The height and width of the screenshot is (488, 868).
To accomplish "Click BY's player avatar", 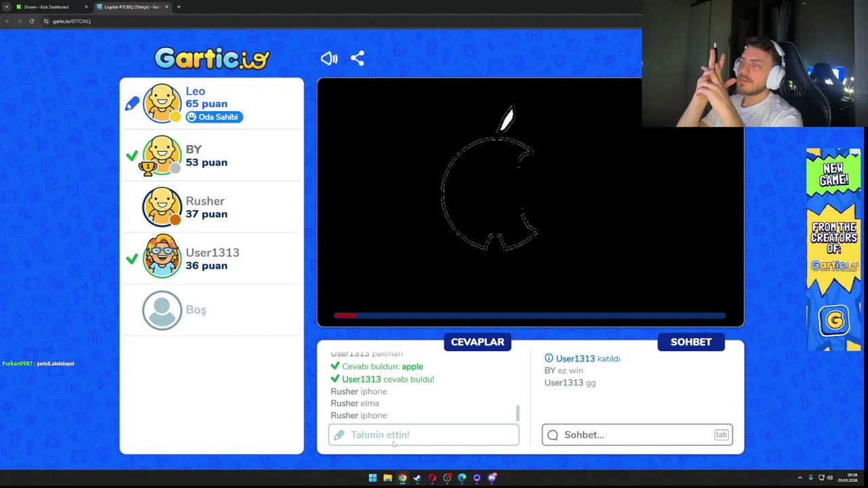I will [162, 155].
